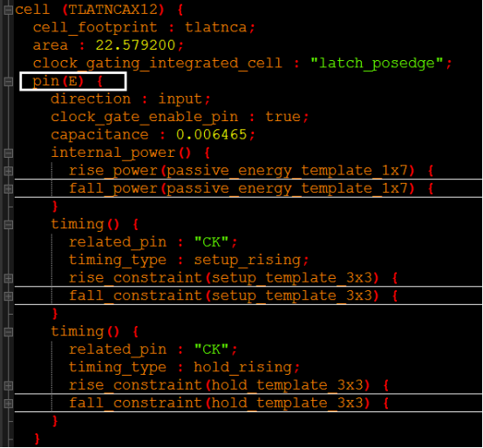Click the clock_gating_integrated_cell attribute name

click(158, 64)
